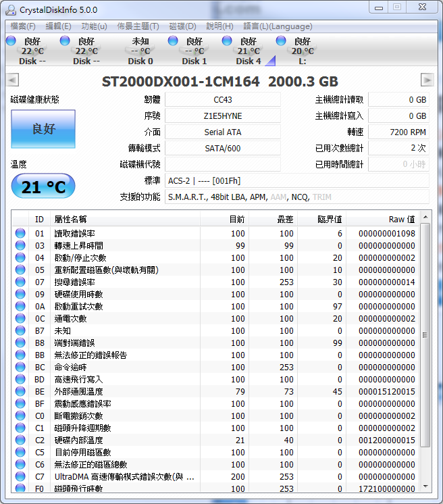Click the 7200 RPM rotation field
The width and height of the screenshot is (443, 504).
398,132
